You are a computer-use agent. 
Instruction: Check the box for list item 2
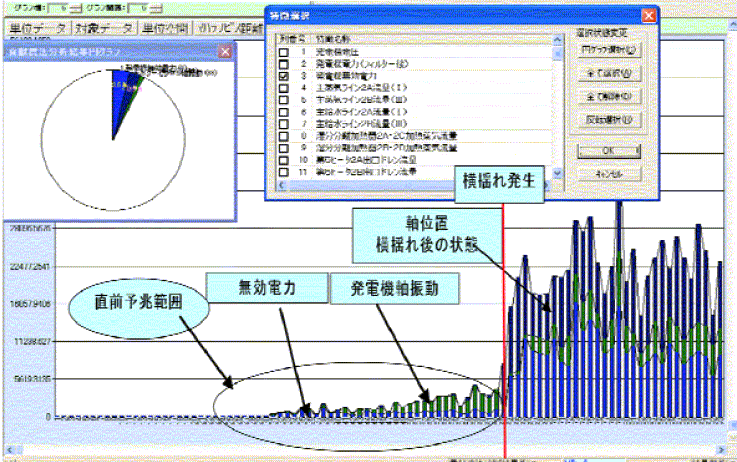283,64
